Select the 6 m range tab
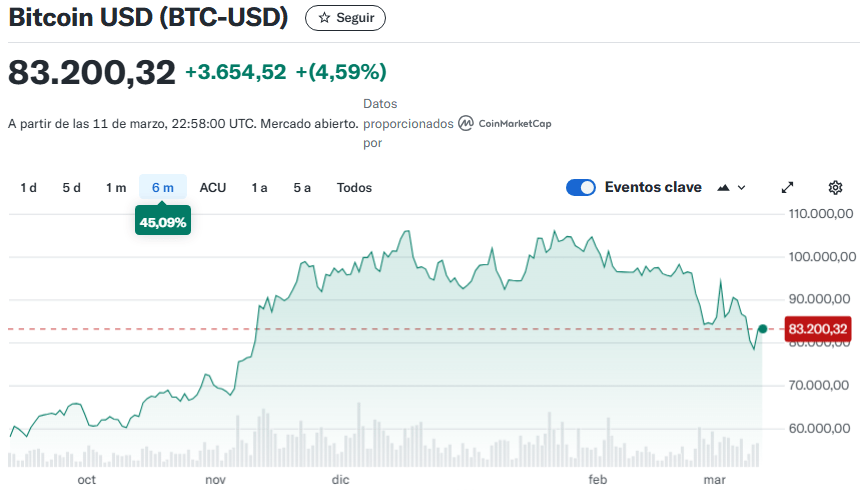860x490 pixels. pyautogui.click(x=163, y=187)
